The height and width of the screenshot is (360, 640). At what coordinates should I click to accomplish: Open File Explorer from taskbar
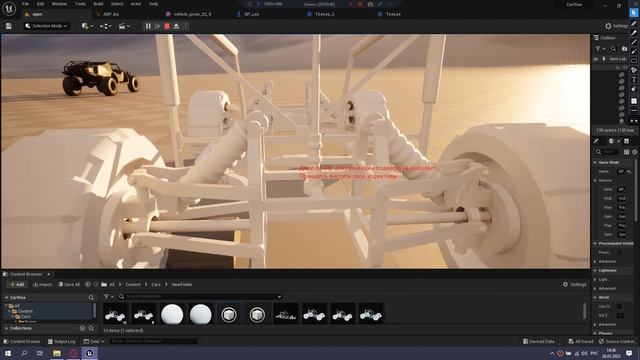click(57, 353)
